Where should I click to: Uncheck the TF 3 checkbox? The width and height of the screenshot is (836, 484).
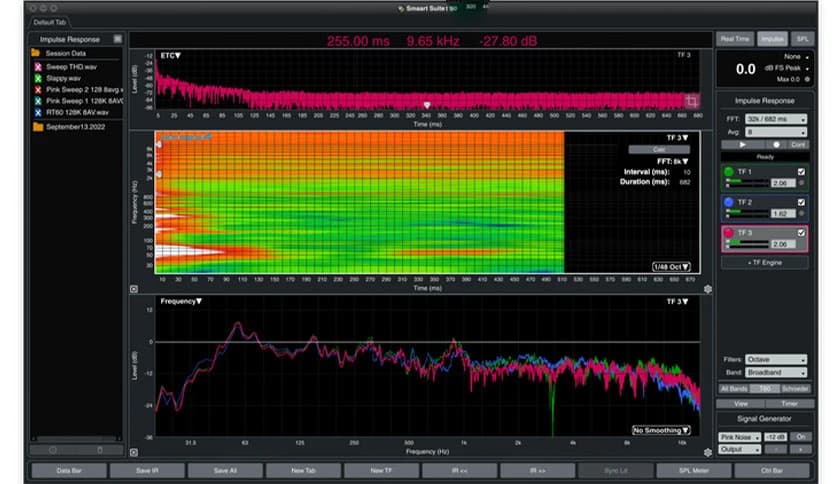(x=801, y=232)
